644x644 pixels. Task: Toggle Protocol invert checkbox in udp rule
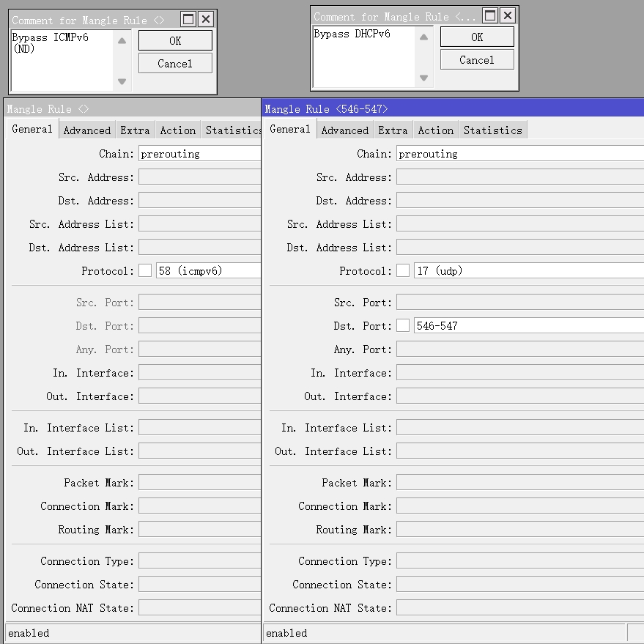click(x=403, y=270)
